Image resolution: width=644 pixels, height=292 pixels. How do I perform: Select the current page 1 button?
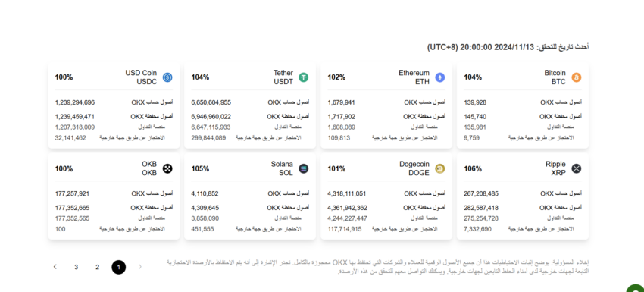[119, 267]
